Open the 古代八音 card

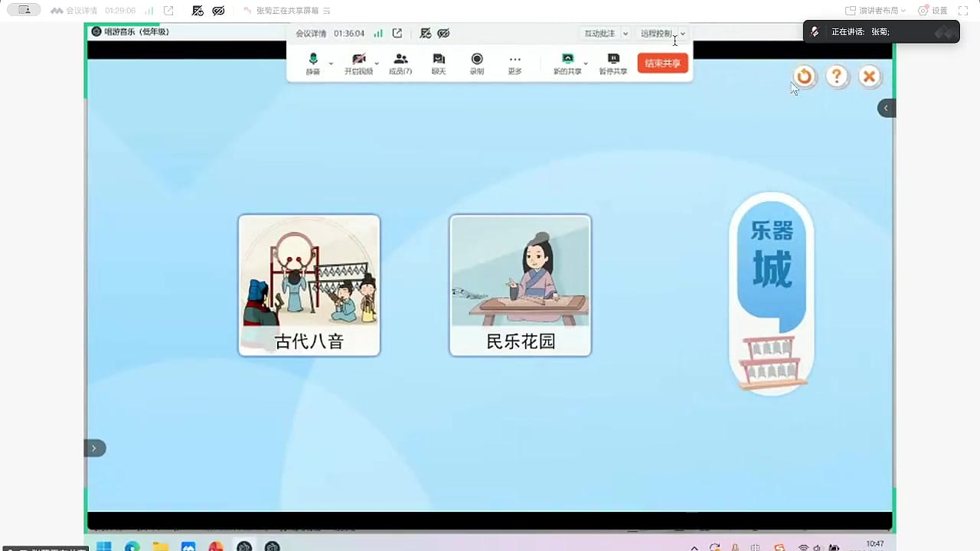(309, 285)
